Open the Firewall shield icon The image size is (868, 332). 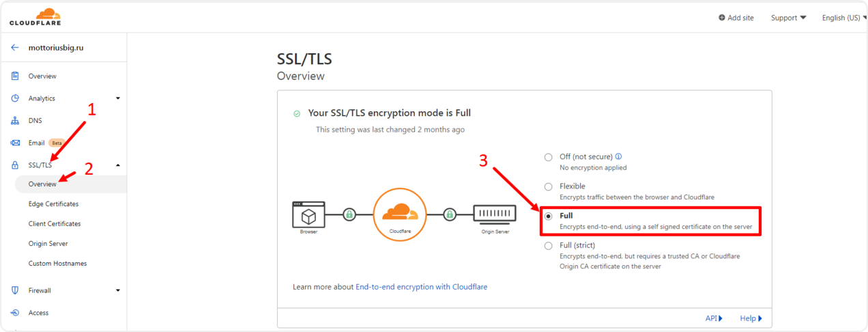click(15, 290)
